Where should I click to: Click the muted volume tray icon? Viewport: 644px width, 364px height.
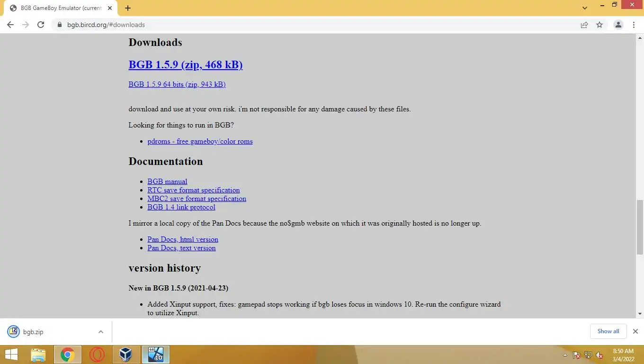tap(599, 355)
